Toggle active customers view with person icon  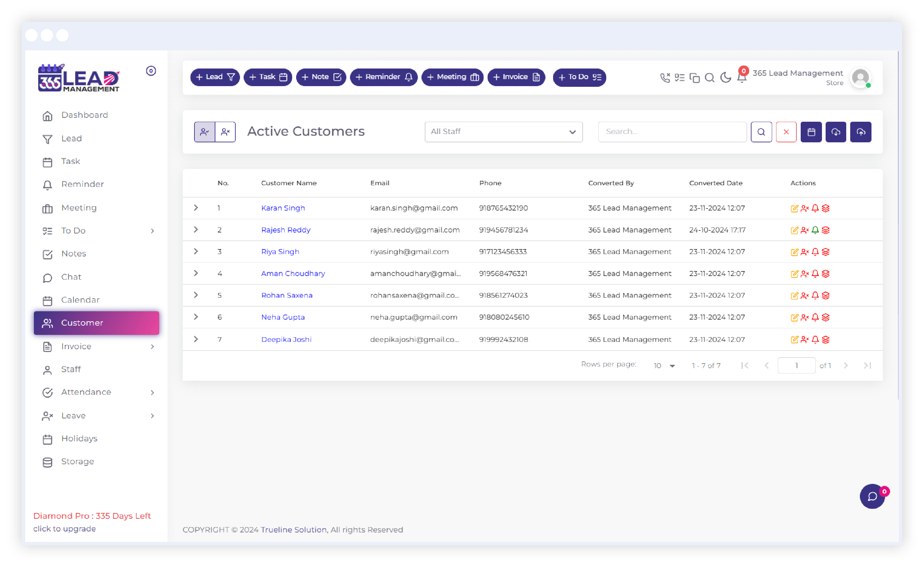(205, 131)
